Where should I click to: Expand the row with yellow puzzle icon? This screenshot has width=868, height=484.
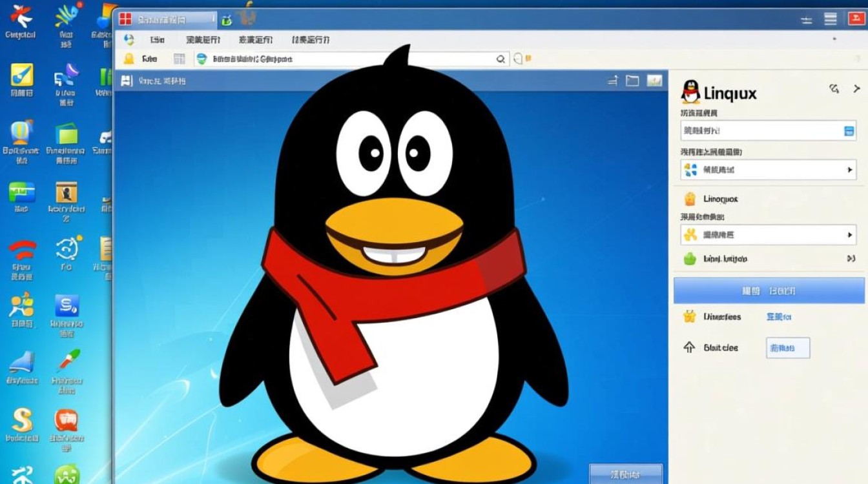click(x=850, y=235)
